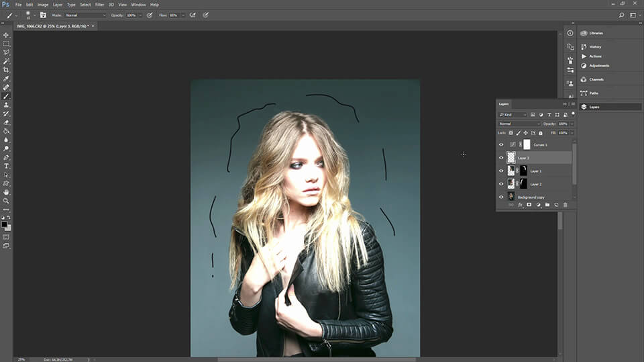Image resolution: width=644 pixels, height=362 pixels.
Task: Click the trash icon in Layers panel
Action: [565, 205]
